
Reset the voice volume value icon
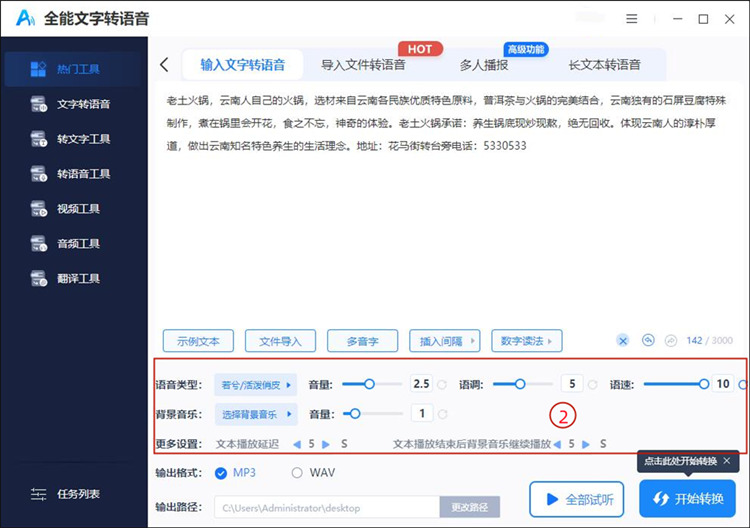point(442,385)
